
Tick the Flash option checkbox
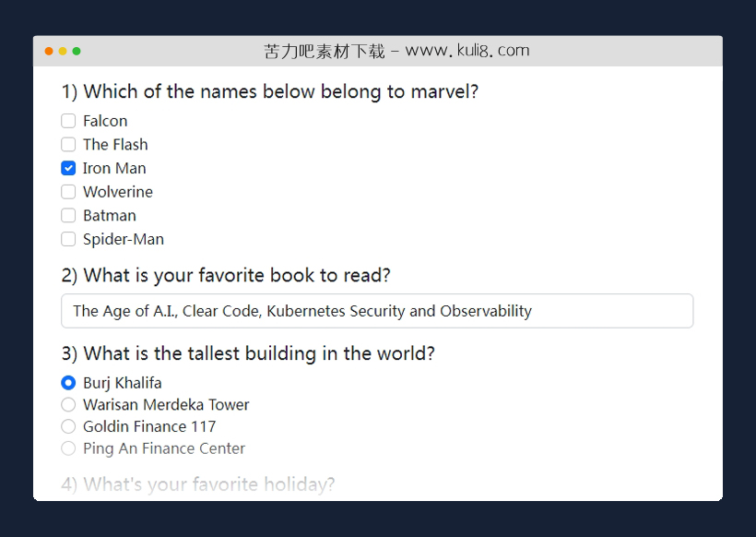(68, 145)
